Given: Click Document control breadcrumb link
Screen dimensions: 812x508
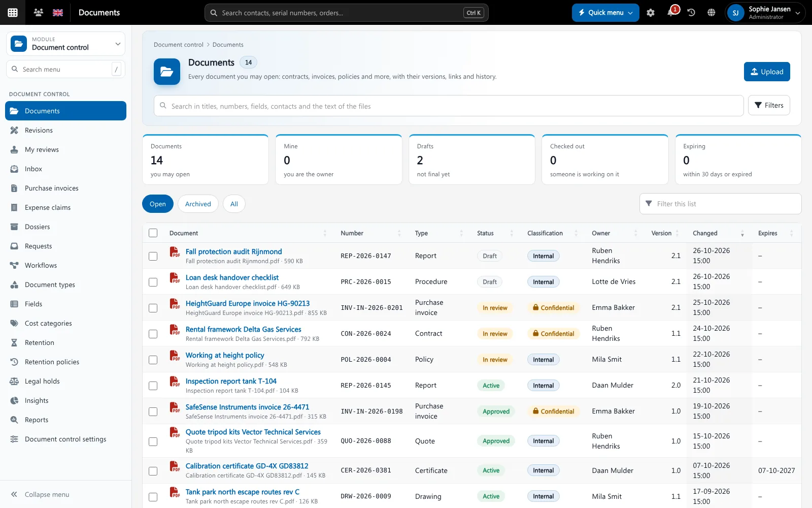Looking at the screenshot, I should [x=179, y=45].
